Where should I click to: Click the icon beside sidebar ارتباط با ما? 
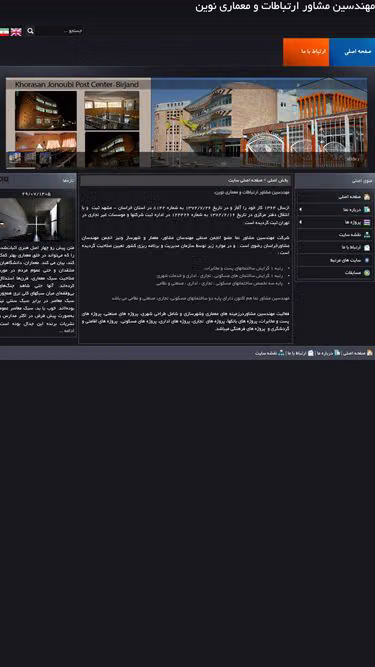click(x=367, y=248)
